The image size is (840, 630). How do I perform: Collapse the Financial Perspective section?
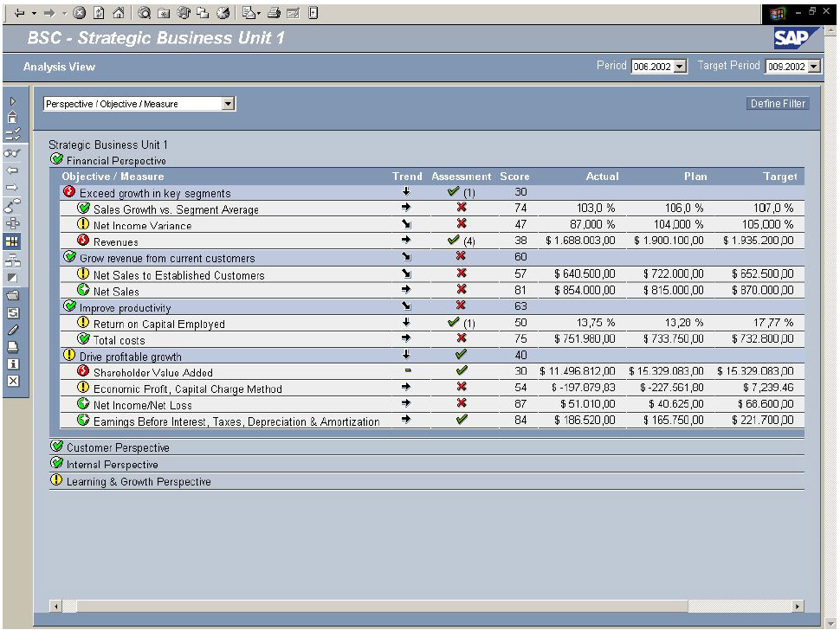(x=116, y=161)
